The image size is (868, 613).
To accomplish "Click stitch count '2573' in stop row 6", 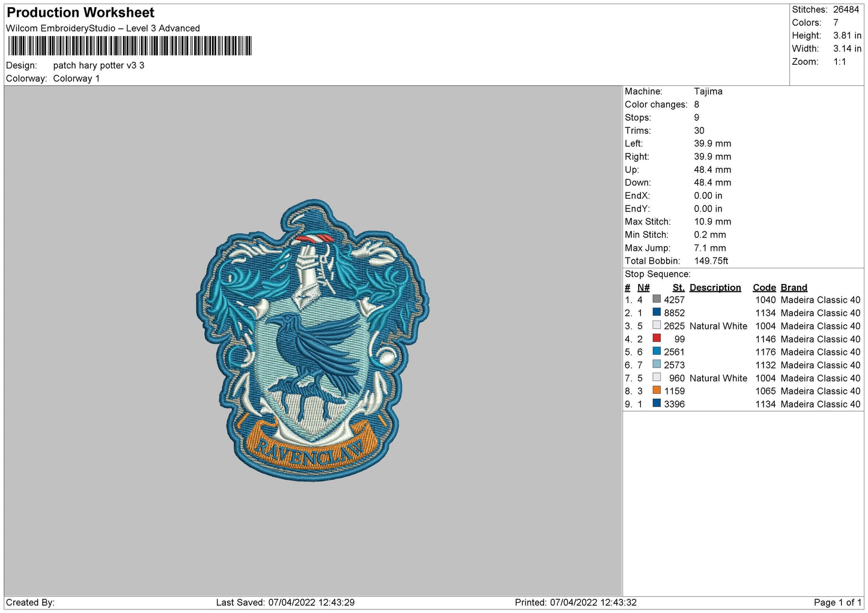I will [x=675, y=365].
